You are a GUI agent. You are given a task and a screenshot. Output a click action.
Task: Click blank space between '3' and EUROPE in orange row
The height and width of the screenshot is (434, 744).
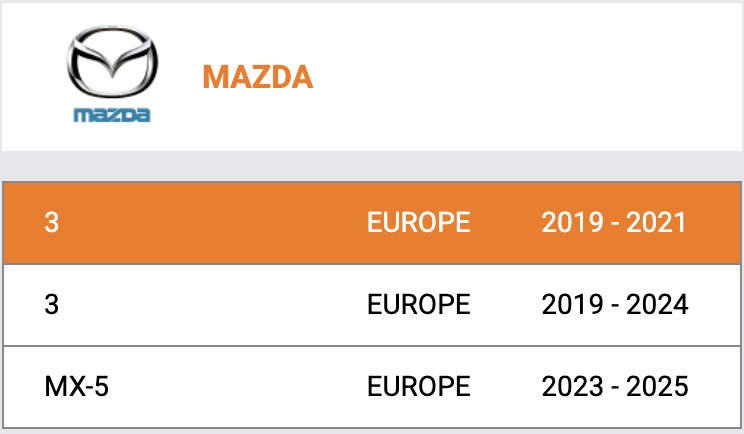click(x=210, y=222)
